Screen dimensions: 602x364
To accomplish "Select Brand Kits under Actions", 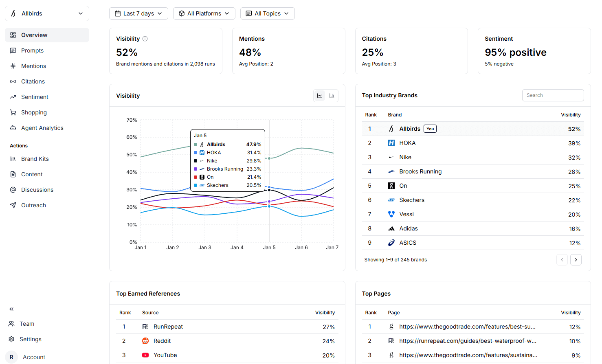I will pyautogui.click(x=35, y=158).
